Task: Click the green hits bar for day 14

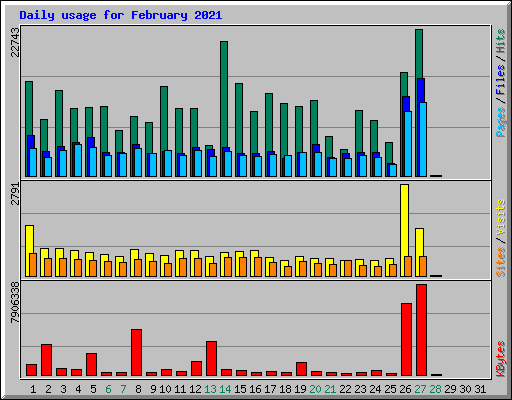Action: [224, 94]
